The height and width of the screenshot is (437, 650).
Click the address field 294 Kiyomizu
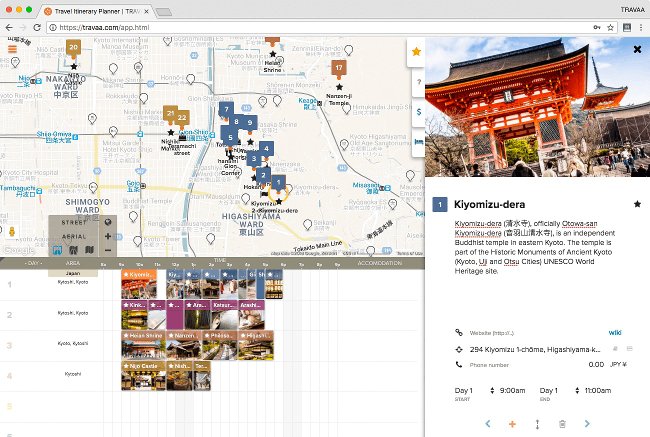tap(535, 350)
